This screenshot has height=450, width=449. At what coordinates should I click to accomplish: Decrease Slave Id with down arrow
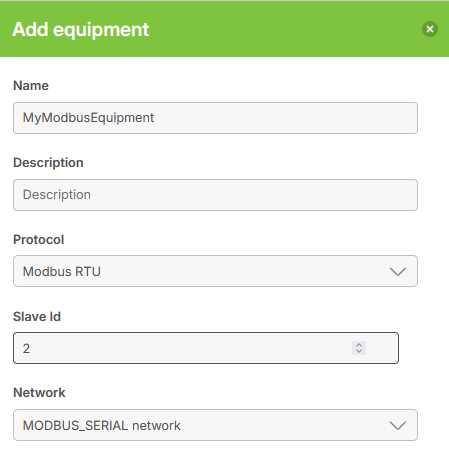click(x=359, y=351)
